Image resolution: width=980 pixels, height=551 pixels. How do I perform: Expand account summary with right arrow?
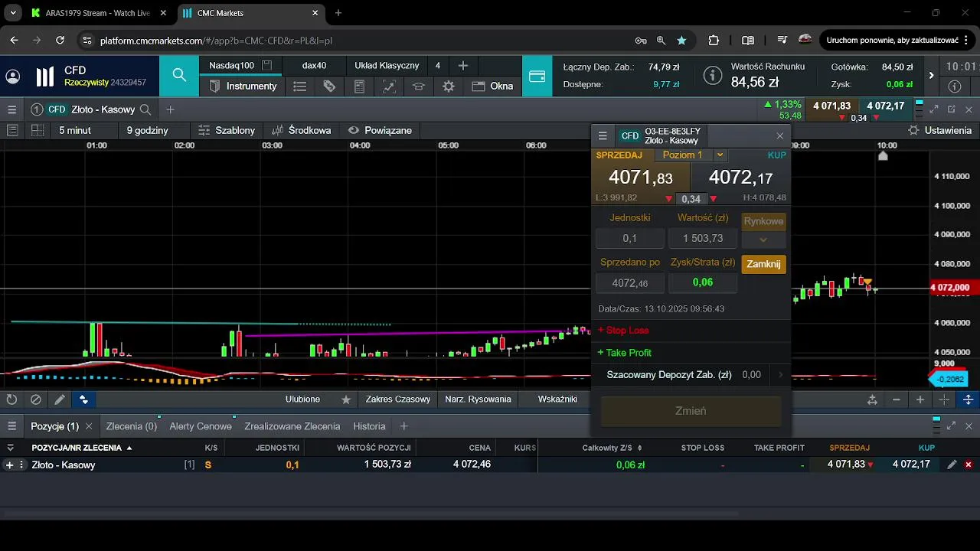point(931,76)
